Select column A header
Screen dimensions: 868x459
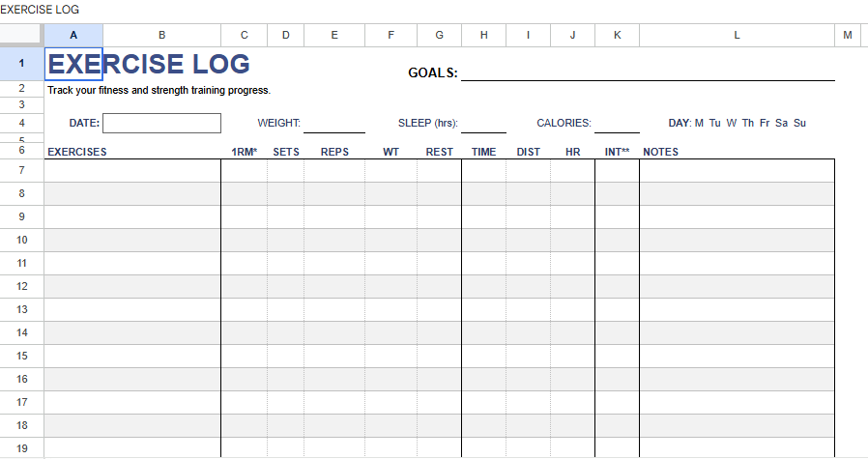point(73,35)
